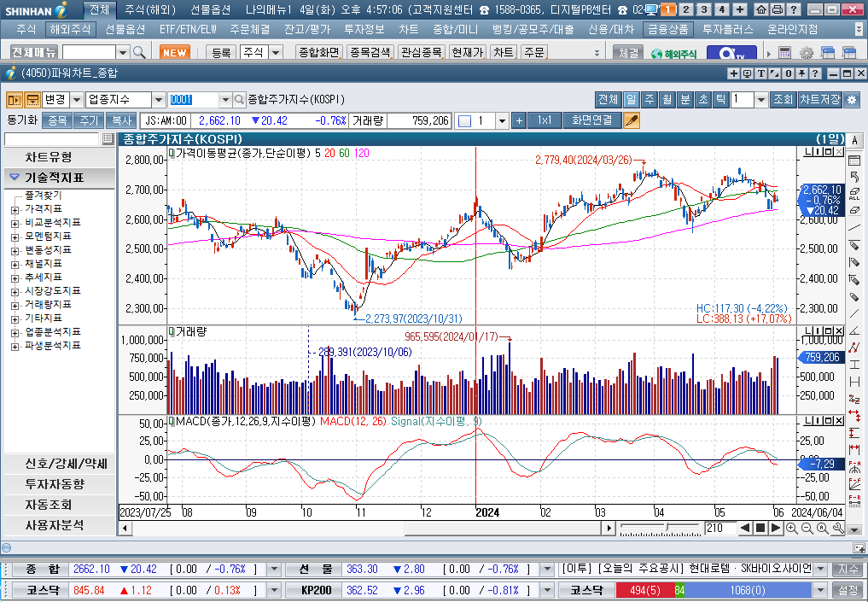Select the 초 second period toggle
Image resolution: width=868 pixels, height=602 pixels.
702,100
